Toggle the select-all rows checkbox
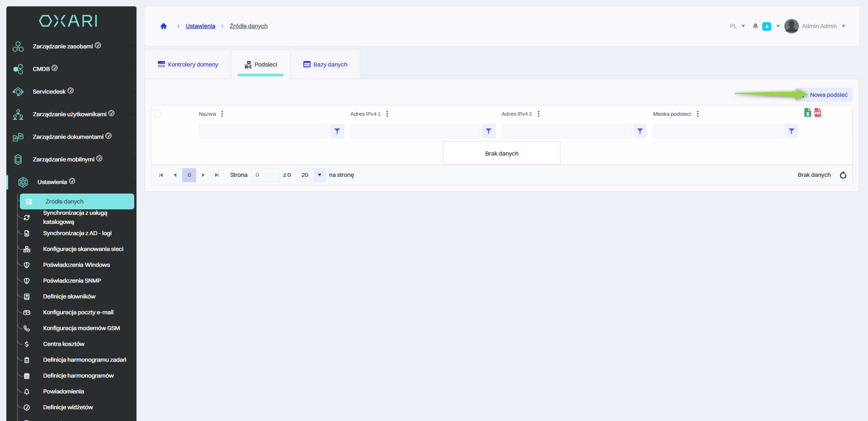 [x=158, y=114]
